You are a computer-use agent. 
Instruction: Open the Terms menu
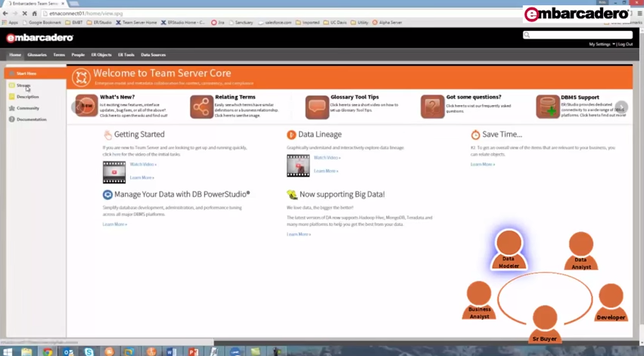tap(59, 54)
